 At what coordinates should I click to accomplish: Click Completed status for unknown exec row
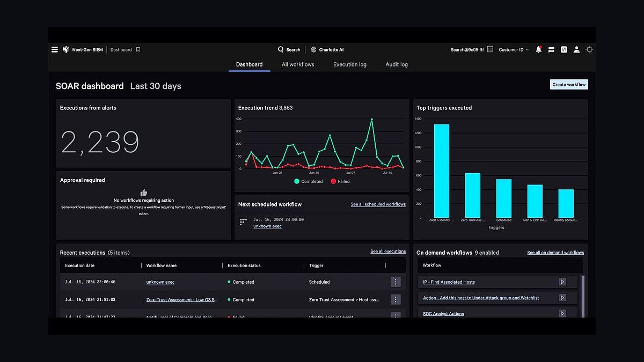[x=241, y=282]
